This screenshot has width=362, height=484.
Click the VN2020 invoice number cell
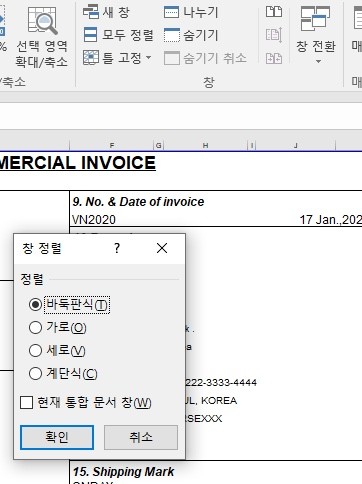94,220
